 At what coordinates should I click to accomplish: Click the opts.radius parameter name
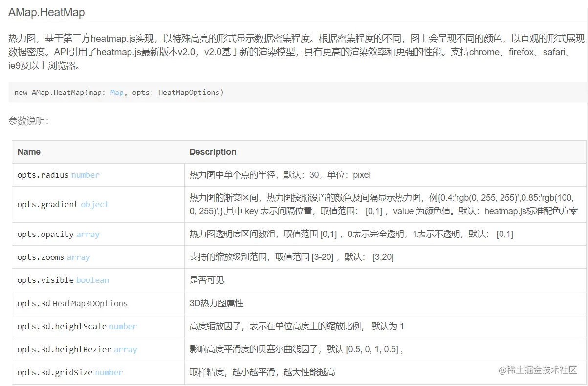tap(43, 175)
